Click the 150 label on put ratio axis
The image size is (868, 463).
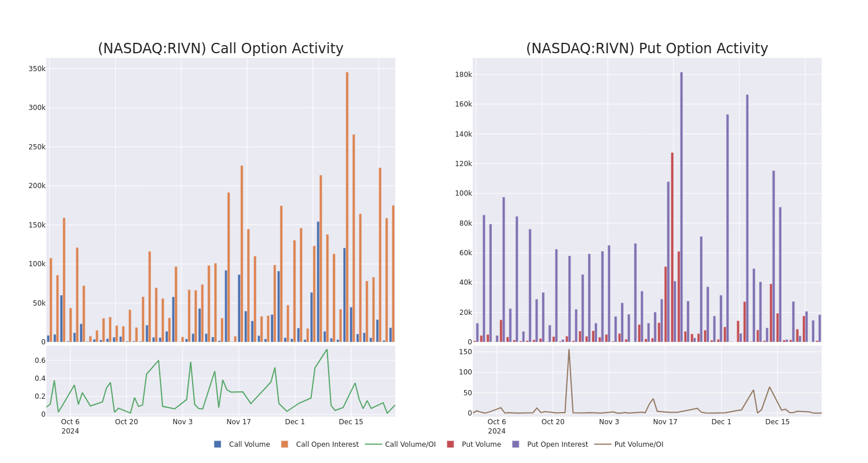(465, 352)
